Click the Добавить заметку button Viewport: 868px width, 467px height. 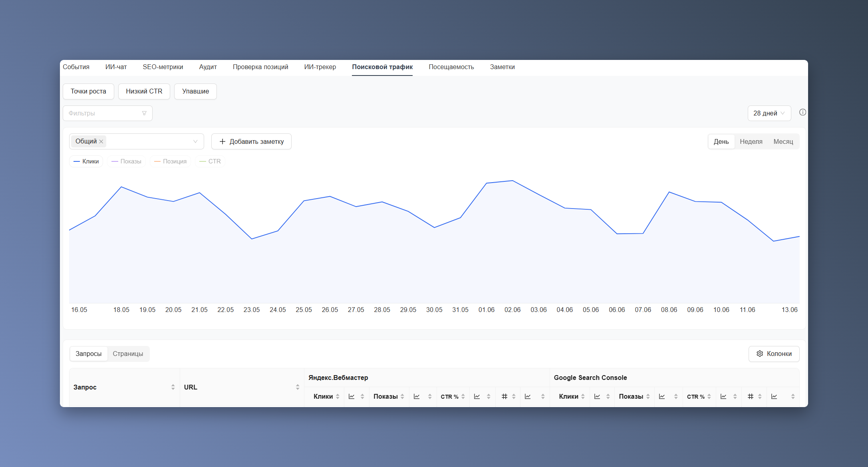(x=251, y=141)
